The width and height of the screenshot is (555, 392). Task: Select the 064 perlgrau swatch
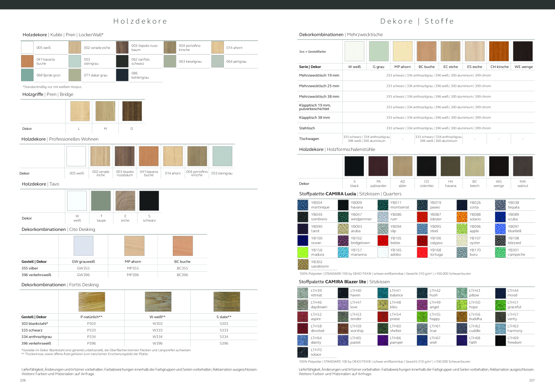pos(217,61)
